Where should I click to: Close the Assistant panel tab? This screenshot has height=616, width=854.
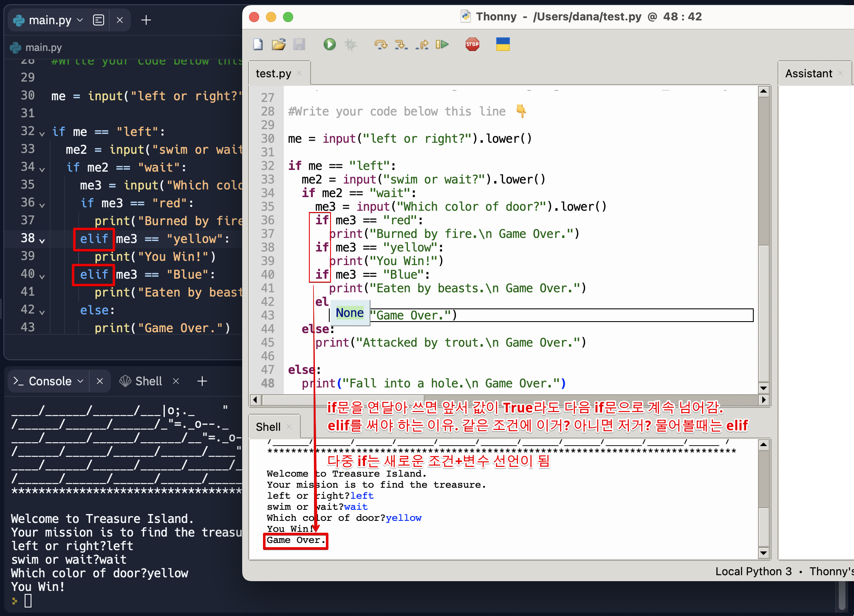841,73
